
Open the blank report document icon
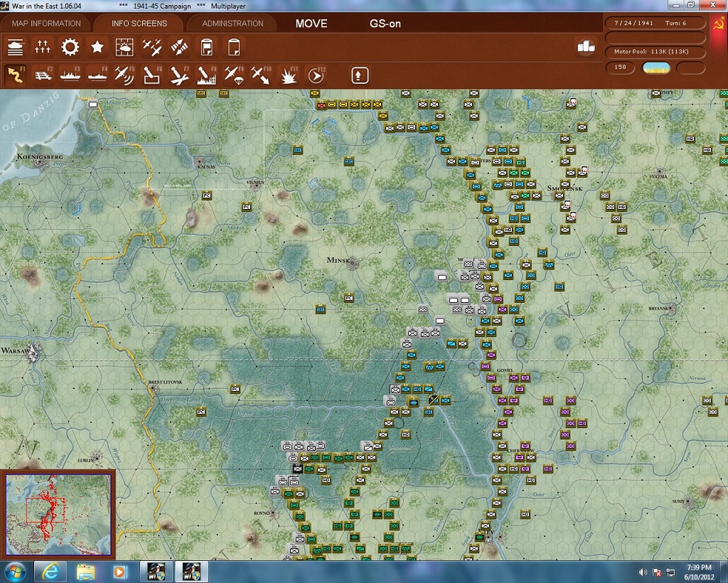pyautogui.click(x=233, y=48)
